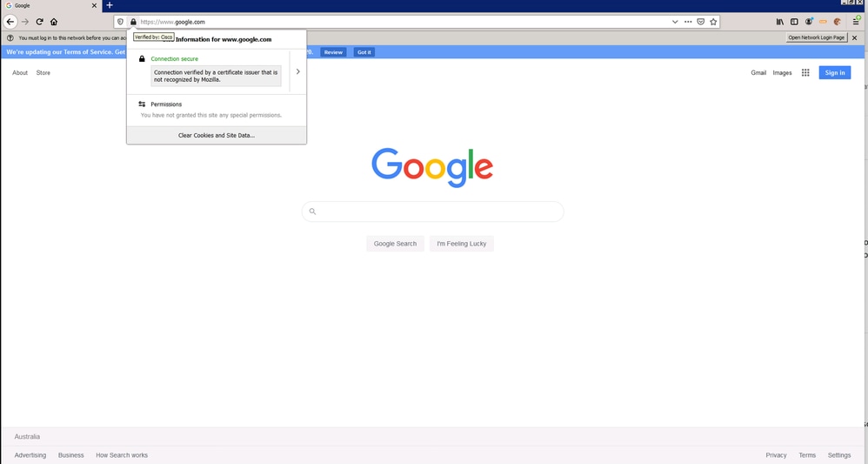Image resolution: width=868 pixels, height=464 pixels.
Task: Open the Business footer link
Action: (x=70, y=455)
